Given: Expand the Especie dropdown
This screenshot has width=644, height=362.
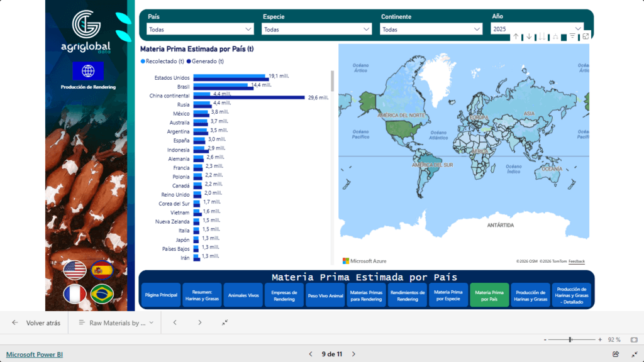Looking at the screenshot, I should click(316, 29).
